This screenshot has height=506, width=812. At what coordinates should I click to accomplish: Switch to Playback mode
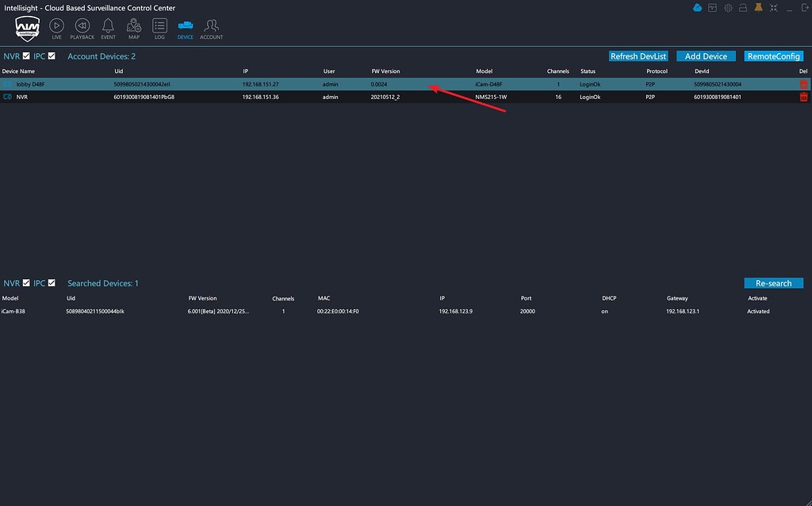click(82, 26)
